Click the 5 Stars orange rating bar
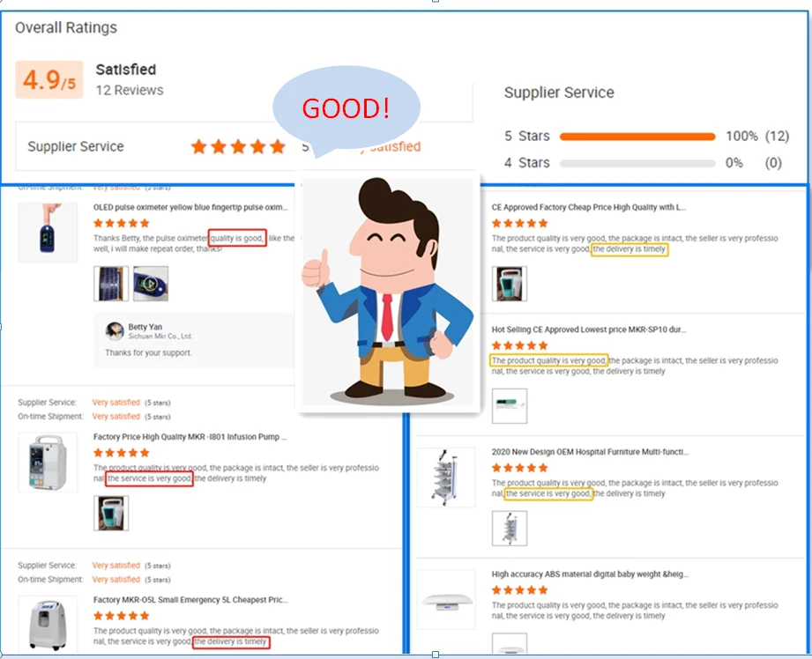Screen dimensions: 812x659 [x=637, y=137]
